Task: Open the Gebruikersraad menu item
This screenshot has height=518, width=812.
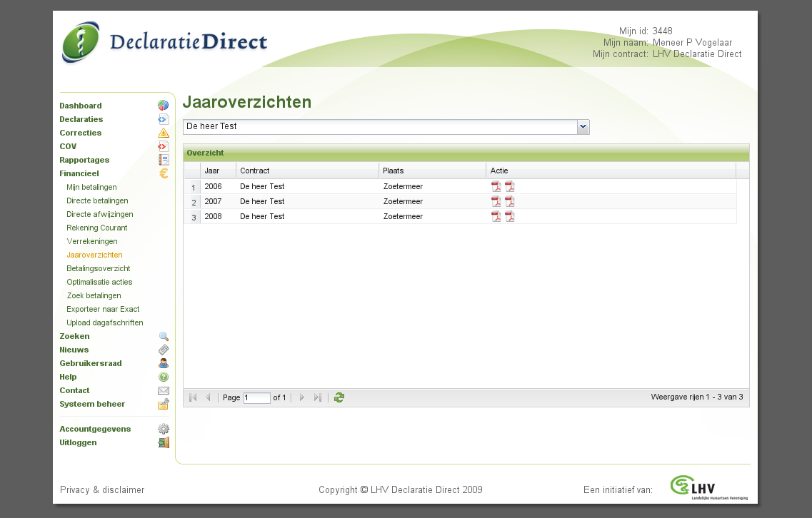Action: click(91, 363)
